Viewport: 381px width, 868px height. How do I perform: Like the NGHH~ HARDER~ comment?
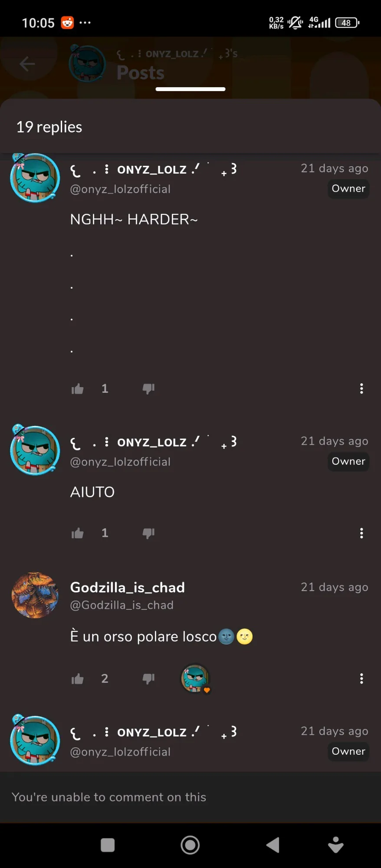point(77,389)
